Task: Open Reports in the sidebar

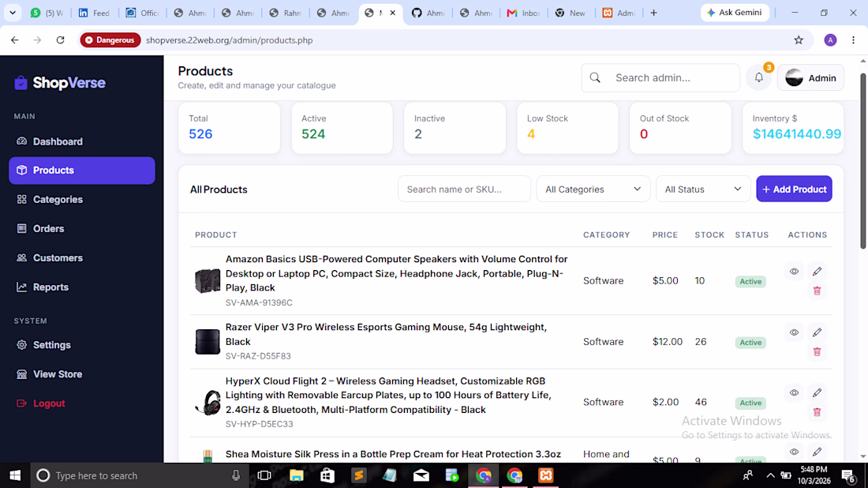Action: coord(82,287)
